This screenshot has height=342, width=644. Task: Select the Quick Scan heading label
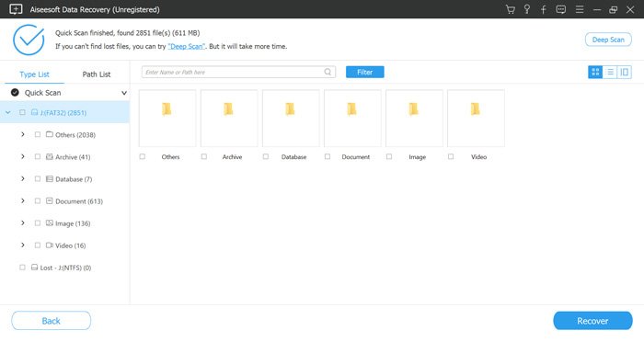(42, 93)
